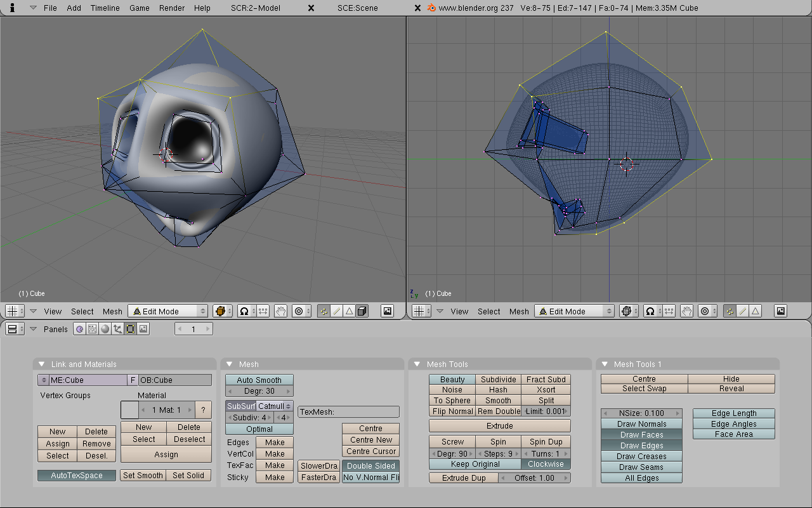Delete the SCR:2-Model screen with X
Viewport: 812px width, 508px height.
311,8
